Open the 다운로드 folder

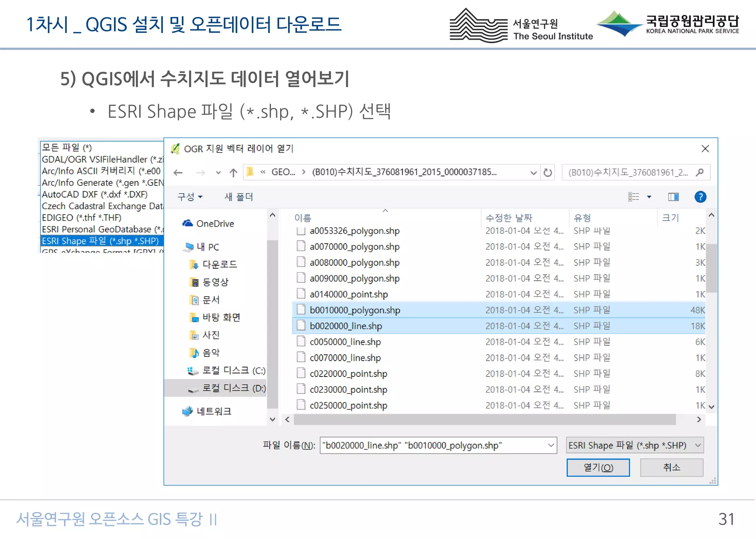[x=213, y=265]
